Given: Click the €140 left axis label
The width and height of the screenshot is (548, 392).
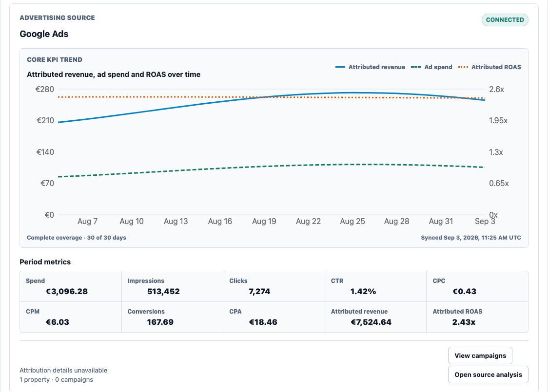Looking at the screenshot, I should [45, 152].
